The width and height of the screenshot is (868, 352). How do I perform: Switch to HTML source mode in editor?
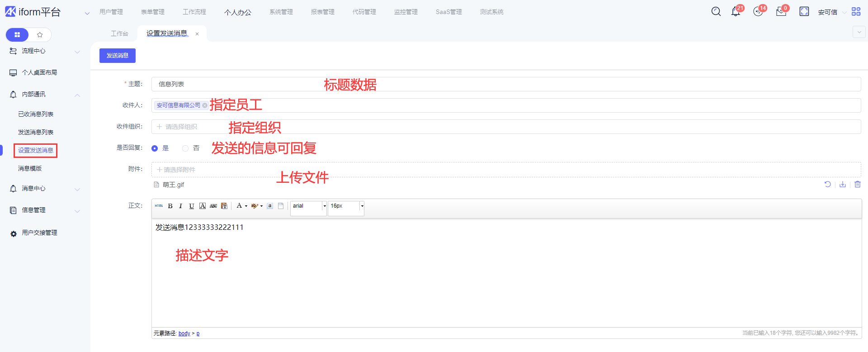[159, 206]
